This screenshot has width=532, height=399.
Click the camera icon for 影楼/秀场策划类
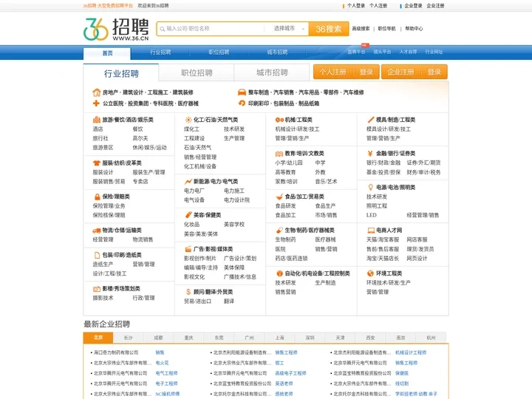97,289
